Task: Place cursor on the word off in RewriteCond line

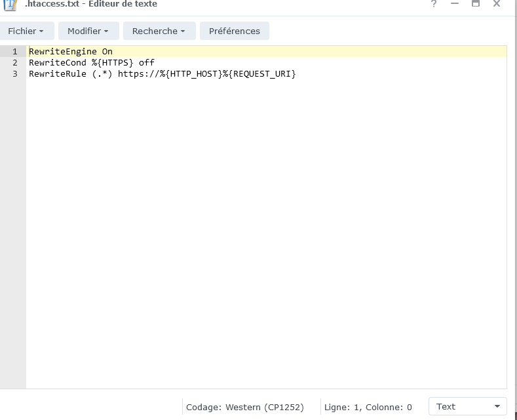Action: tap(146, 62)
